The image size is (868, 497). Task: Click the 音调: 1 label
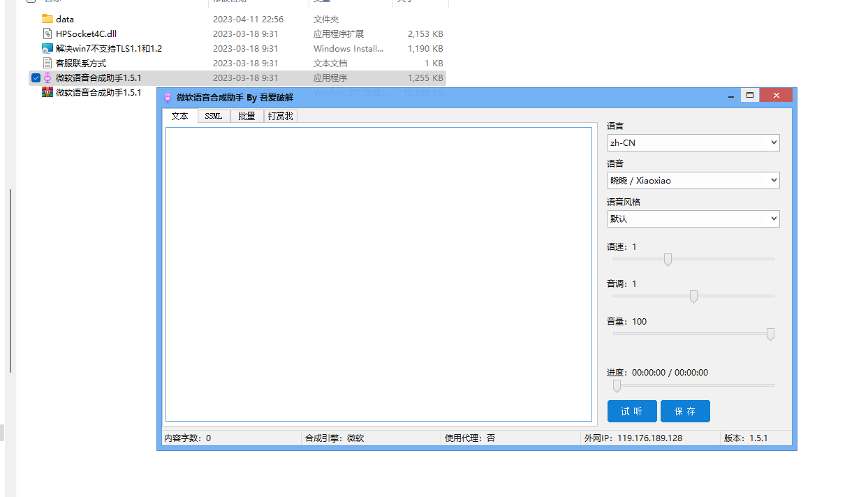coord(621,283)
